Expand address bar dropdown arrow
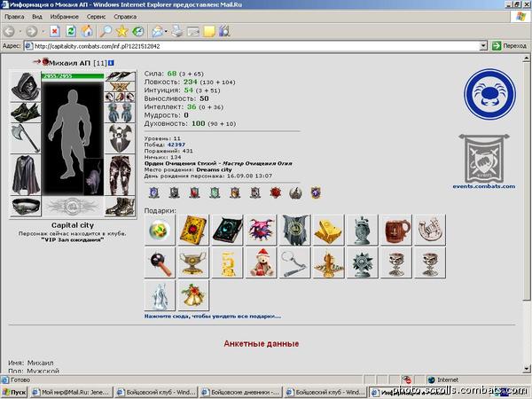The width and height of the screenshot is (532, 399). click(483, 46)
